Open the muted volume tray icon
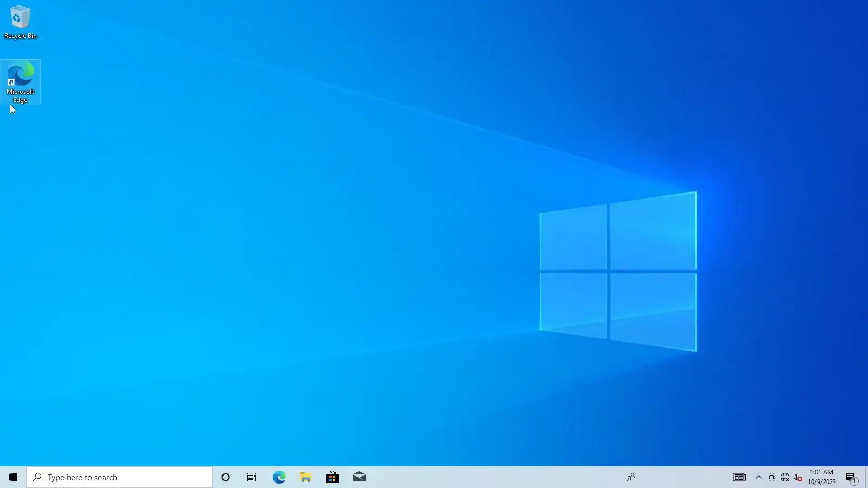Viewport: 868px width, 488px height. click(x=797, y=477)
